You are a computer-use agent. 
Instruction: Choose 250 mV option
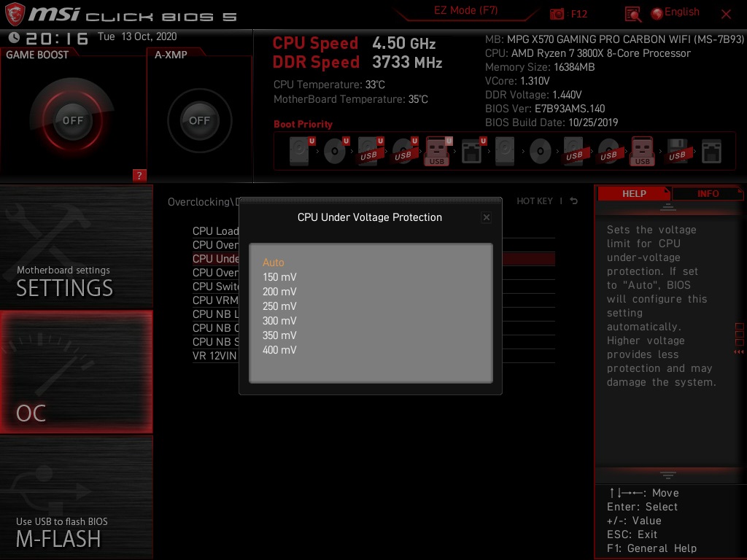click(279, 306)
